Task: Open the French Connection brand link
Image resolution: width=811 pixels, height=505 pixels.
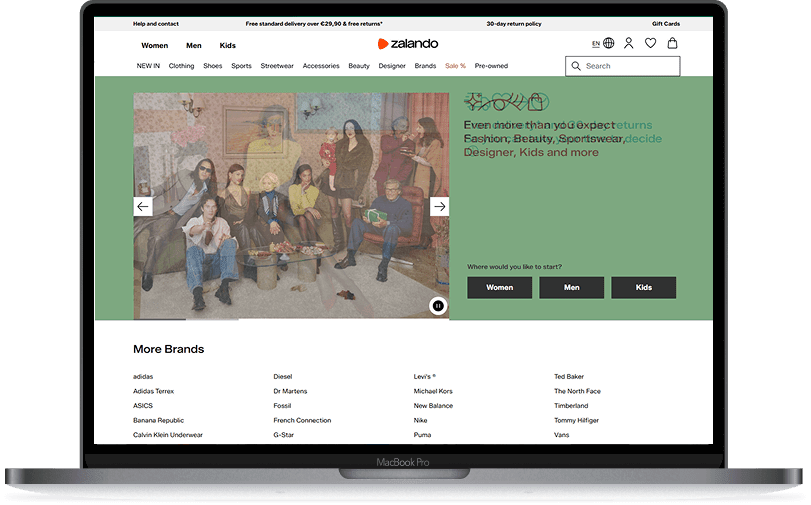Action: click(x=302, y=420)
